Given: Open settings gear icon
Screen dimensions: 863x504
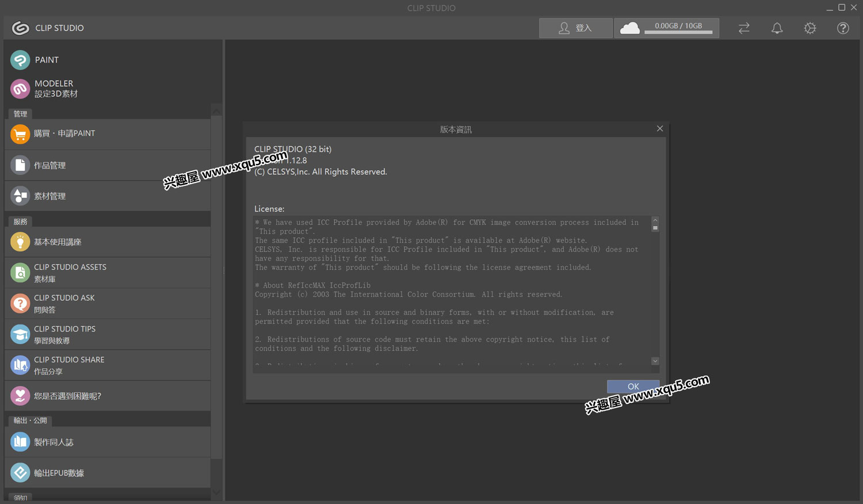Looking at the screenshot, I should point(810,28).
